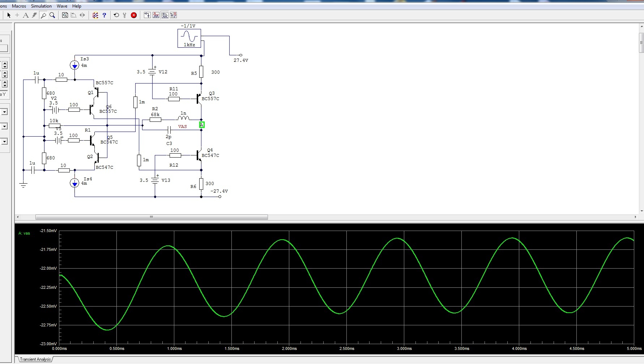644x364 pixels.
Task: Click the schematic scroll-down arrow
Action: point(641,211)
